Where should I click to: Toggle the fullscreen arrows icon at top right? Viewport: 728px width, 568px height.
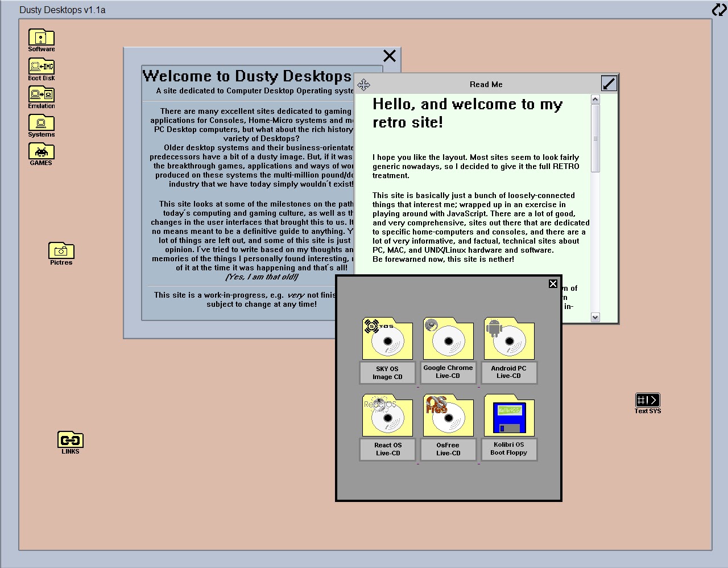pos(719,10)
